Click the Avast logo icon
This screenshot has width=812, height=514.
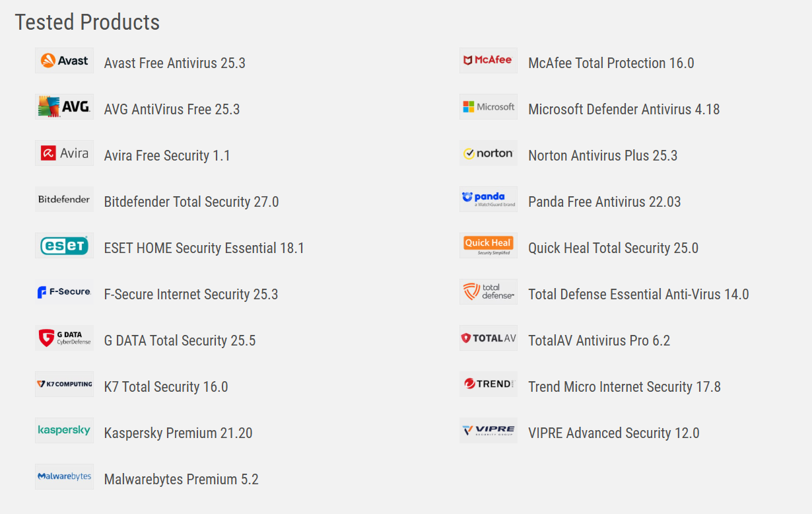pyautogui.click(x=64, y=61)
